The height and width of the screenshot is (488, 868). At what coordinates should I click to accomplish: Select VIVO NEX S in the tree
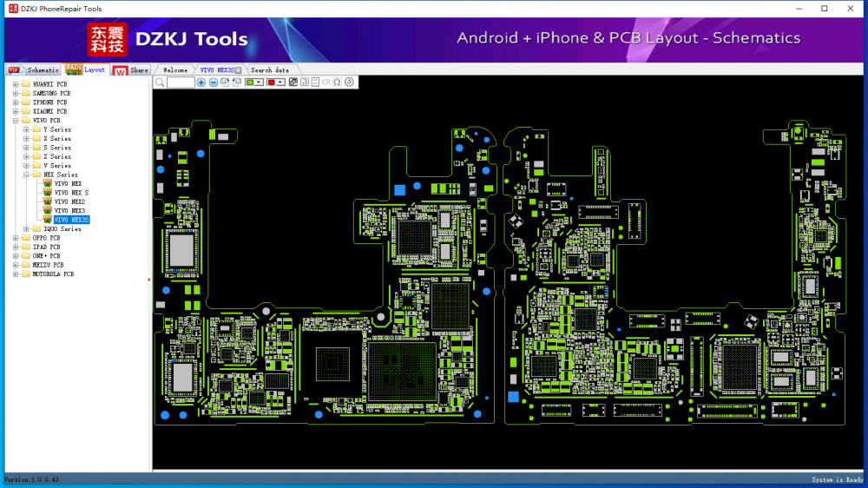tap(71, 193)
